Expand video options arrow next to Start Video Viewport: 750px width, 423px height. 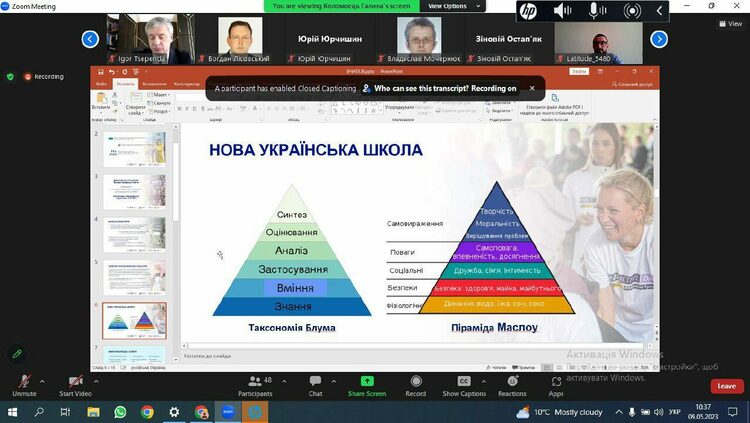coord(97,378)
